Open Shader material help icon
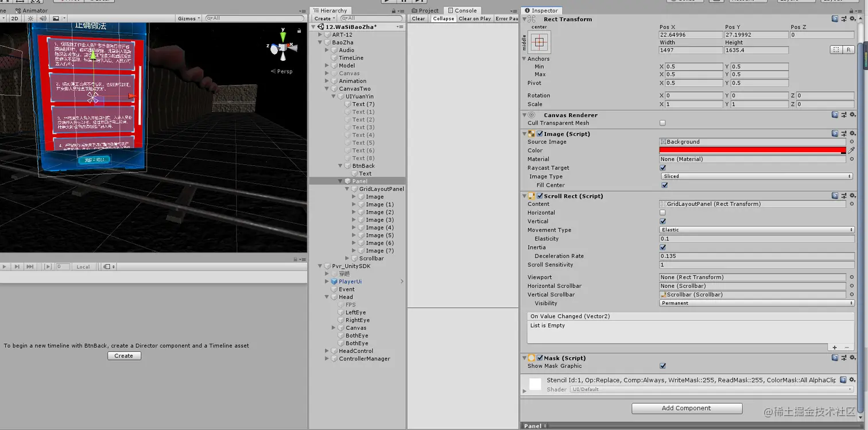 click(x=843, y=380)
